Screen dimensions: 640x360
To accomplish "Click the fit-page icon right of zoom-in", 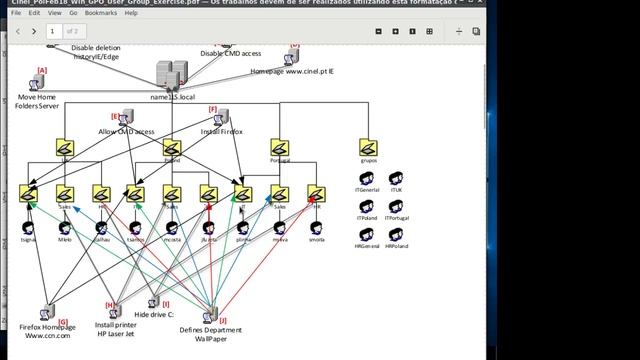I will click(x=413, y=31).
